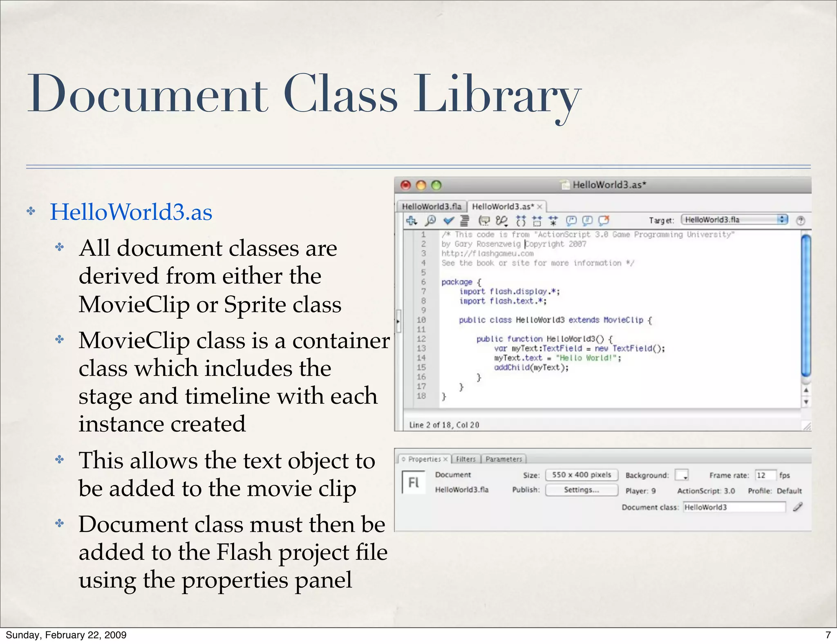
Task: Click the Show code hint icon
Action: tap(484, 221)
